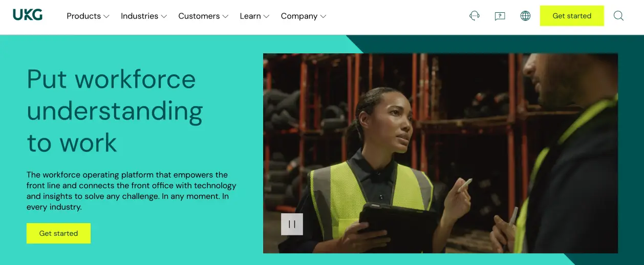Expand the Industries chevron

[164, 16]
